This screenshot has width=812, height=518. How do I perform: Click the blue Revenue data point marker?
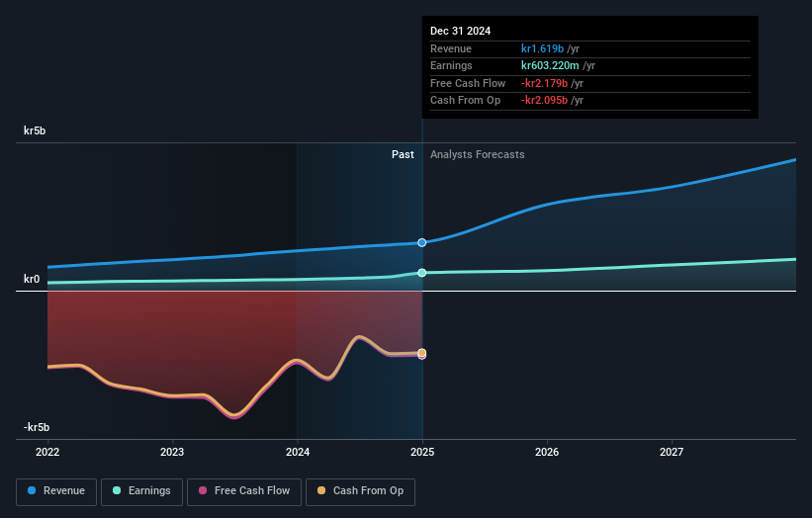point(422,243)
